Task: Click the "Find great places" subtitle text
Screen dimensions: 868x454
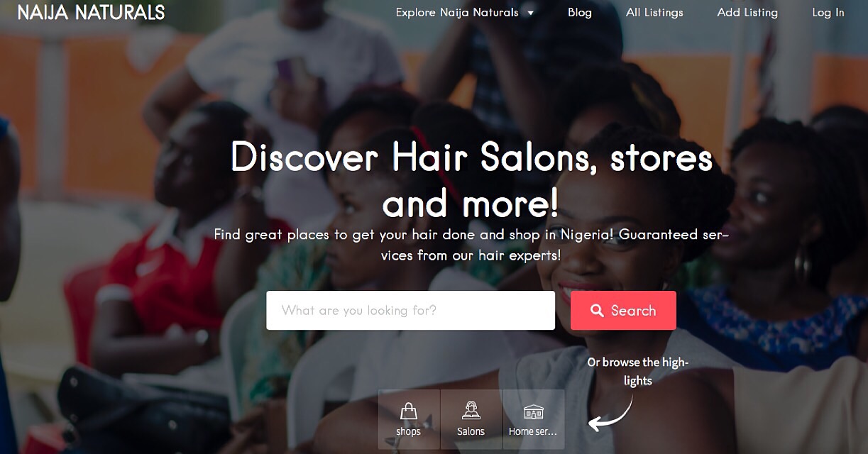Action: point(471,245)
